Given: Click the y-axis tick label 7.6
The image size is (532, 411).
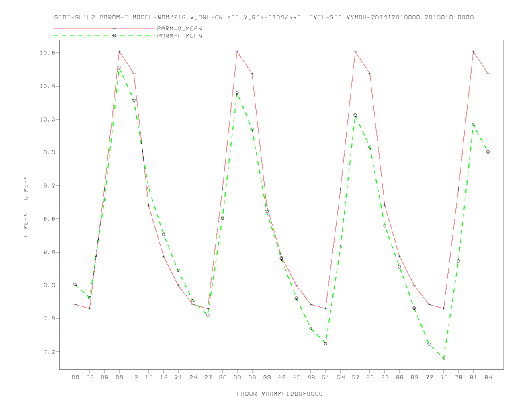Looking at the screenshot, I should (x=49, y=319).
